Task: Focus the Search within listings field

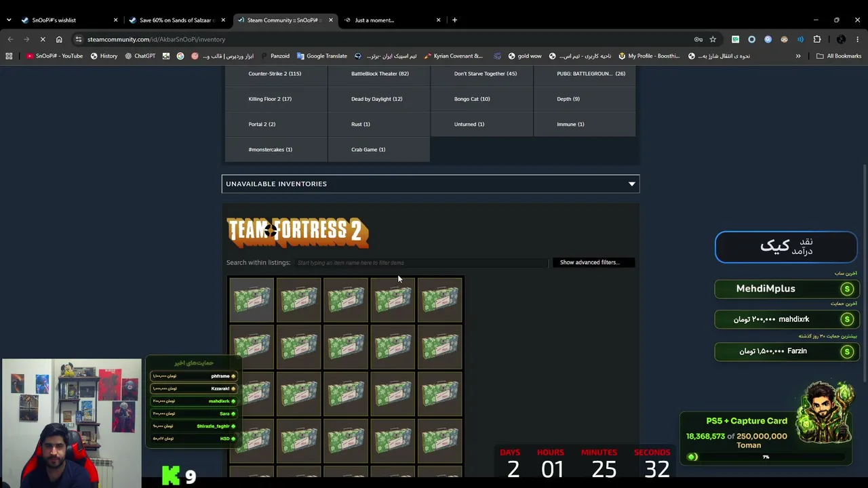Action: [x=421, y=262]
